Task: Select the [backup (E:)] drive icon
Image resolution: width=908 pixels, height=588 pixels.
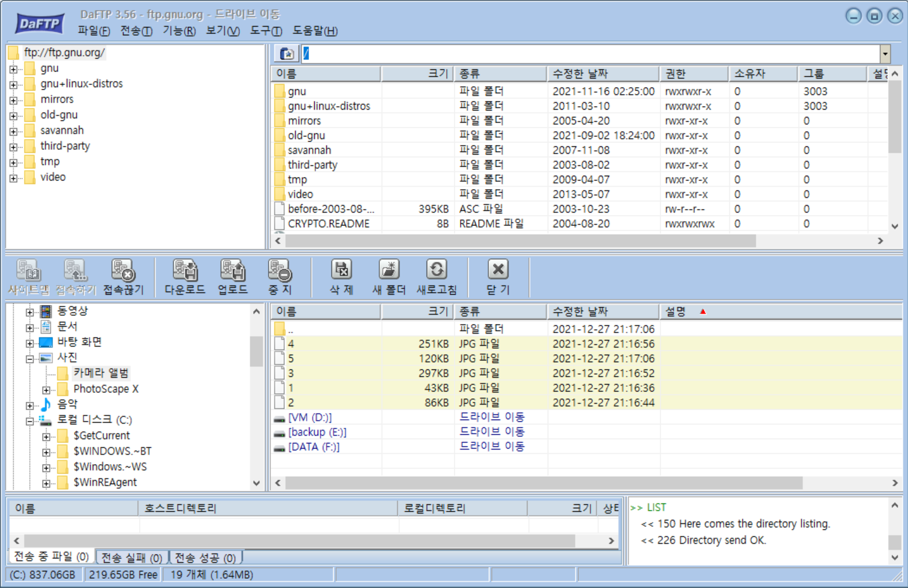Action: tap(280, 433)
